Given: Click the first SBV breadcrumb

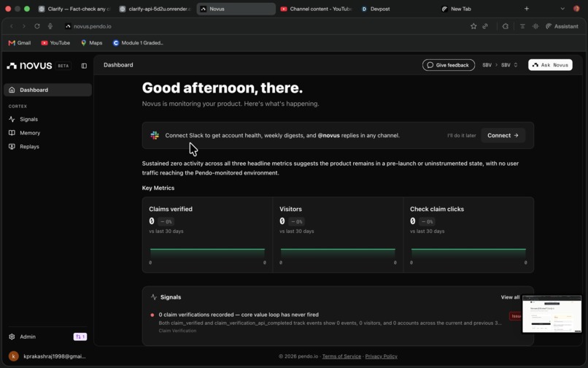Looking at the screenshot, I should point(487,65).
